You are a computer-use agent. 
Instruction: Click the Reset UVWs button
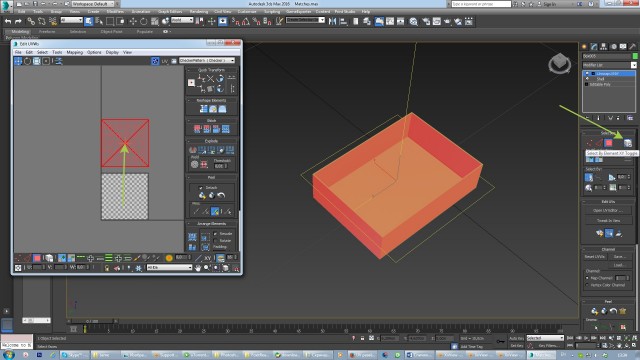[595, 257]
